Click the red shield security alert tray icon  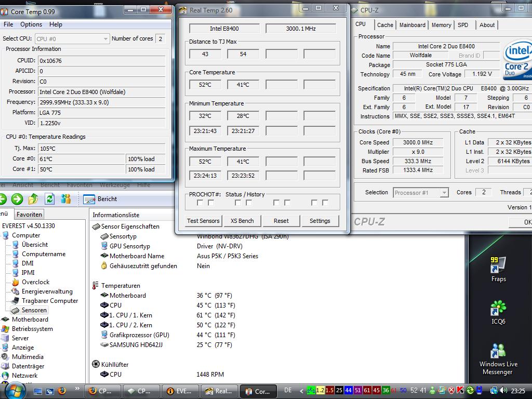point(451,391)
